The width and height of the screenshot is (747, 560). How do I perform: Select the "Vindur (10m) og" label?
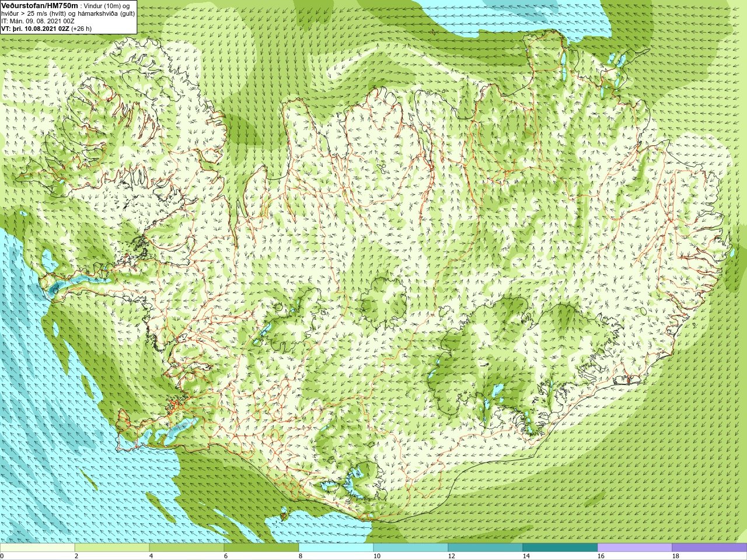[x=107, y=5]
